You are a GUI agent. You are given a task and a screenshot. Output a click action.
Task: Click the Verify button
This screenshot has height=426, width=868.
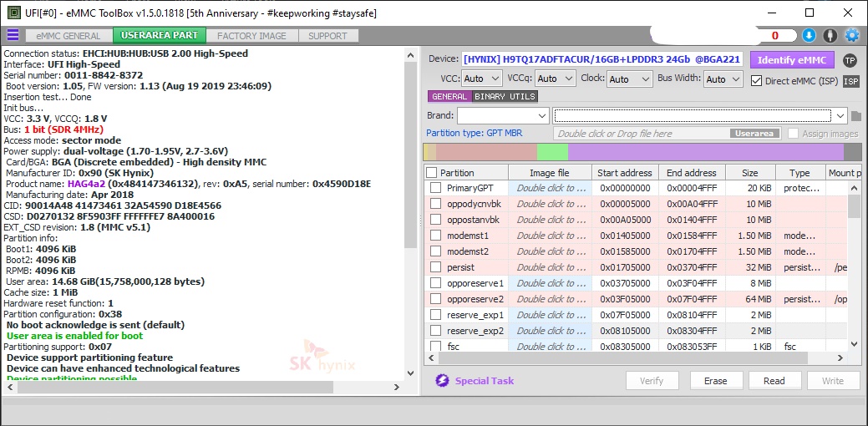tap(652, 381)
